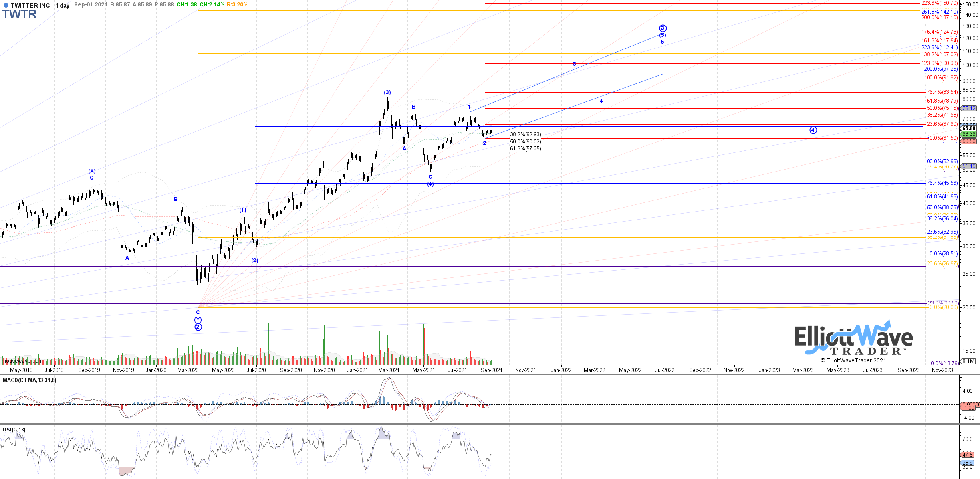980x479 pixels.
Task: Click the TWTR ticker symbol heading
Action: click(20, 14)
